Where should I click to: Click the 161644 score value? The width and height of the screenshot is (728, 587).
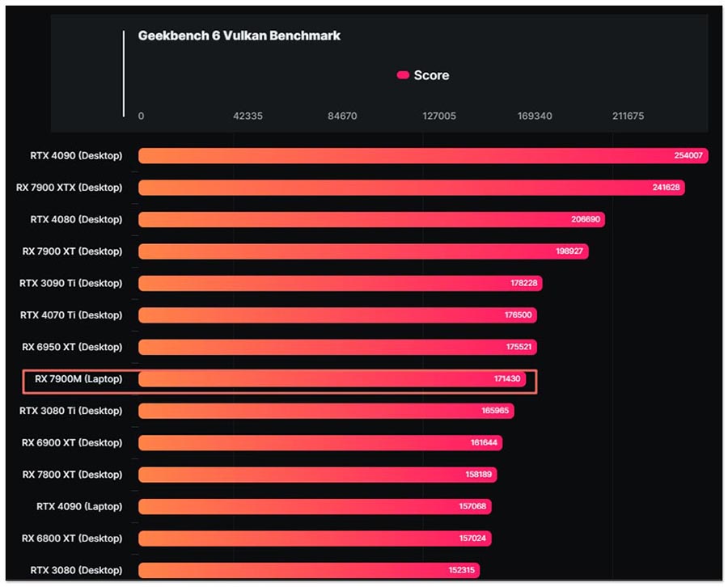(484, 443)
